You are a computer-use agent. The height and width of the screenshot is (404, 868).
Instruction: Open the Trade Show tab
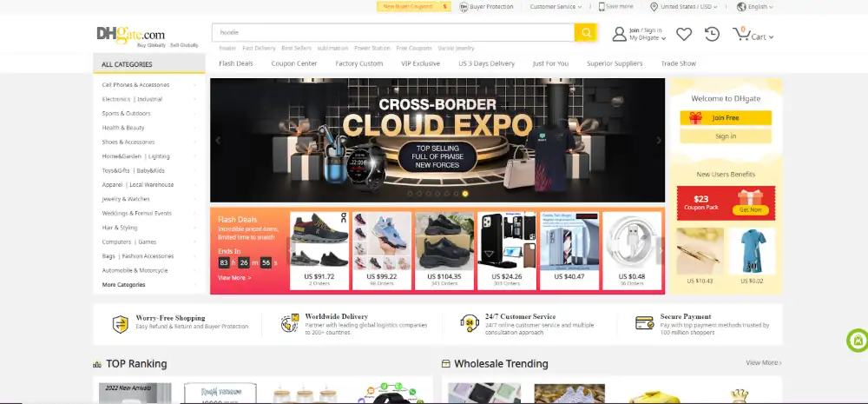tap(678, 63)
